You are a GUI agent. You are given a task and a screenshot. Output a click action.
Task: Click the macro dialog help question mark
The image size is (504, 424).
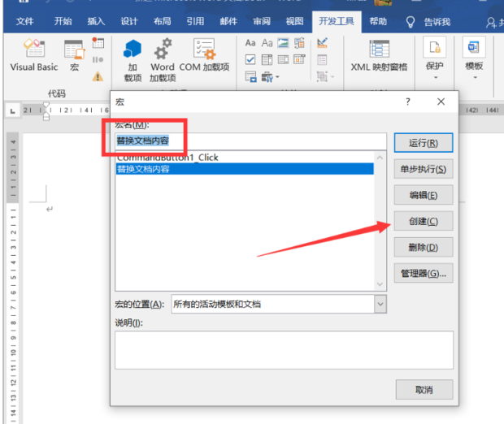pyautogui.click(x=408, y=102)
